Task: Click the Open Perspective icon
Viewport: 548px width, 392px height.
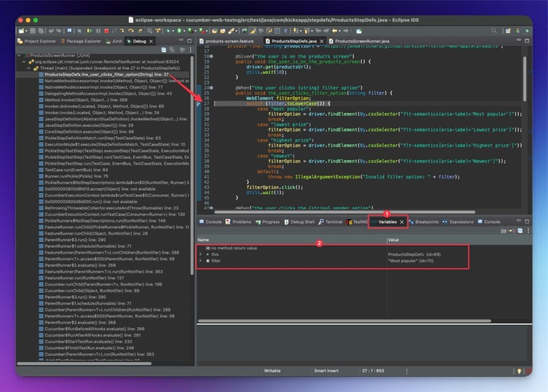Action: coord(508,30)
